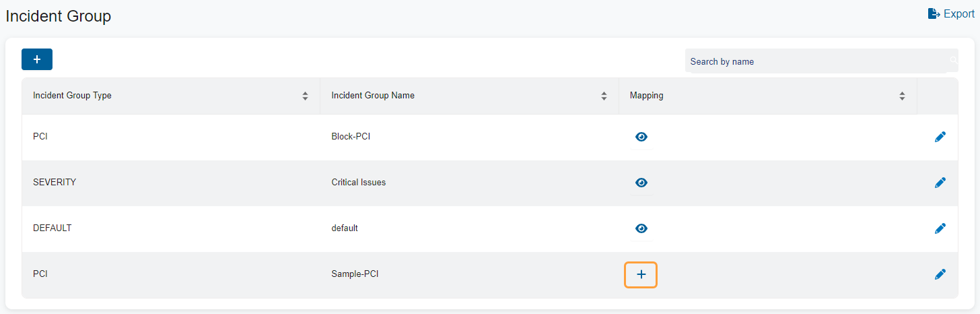The image size is (980, 314).
Task: Select the SEVERITY type cell
Action: tap(55, 183)
